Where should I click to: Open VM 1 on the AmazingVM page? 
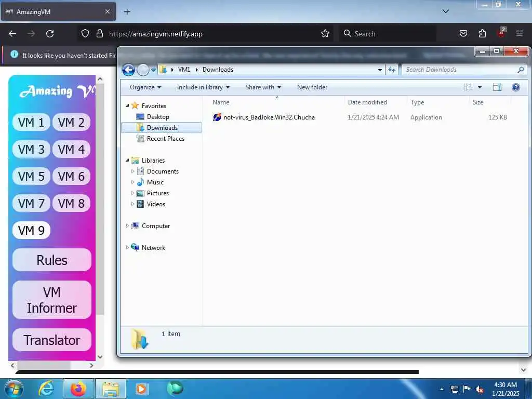31,122
